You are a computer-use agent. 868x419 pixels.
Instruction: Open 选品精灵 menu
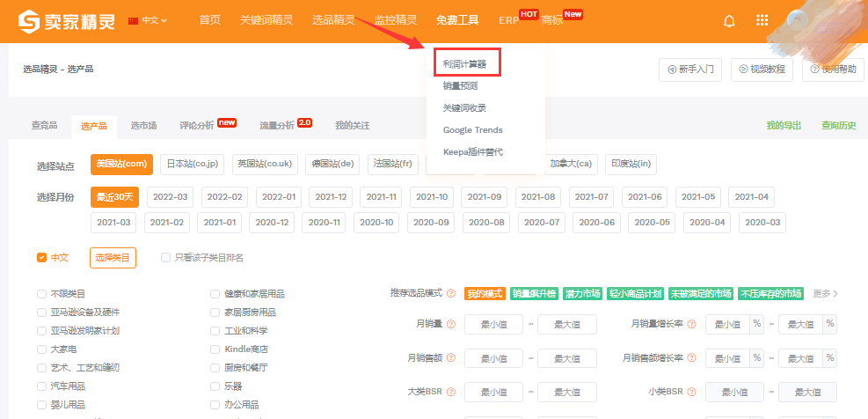click(x=333, y=20)
